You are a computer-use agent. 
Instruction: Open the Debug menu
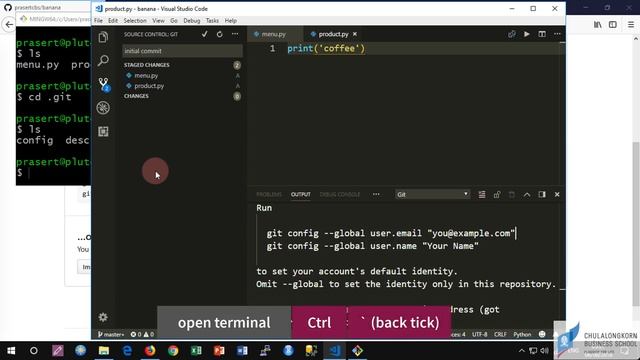tap(191, 20)
